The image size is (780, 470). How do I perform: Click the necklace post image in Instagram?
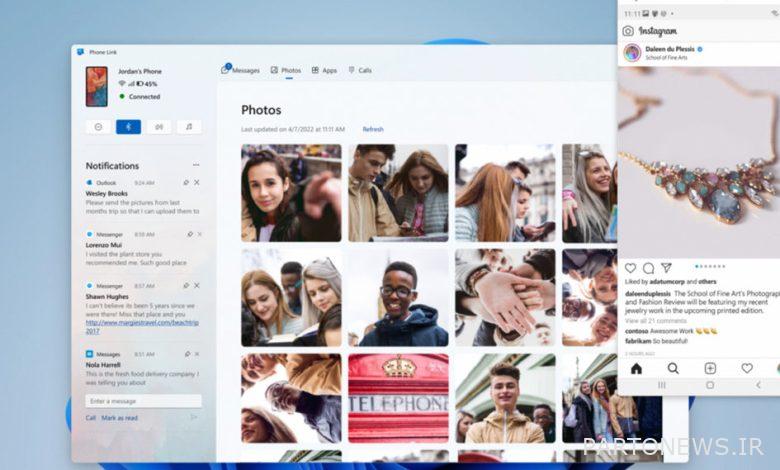tap(699, 162)
